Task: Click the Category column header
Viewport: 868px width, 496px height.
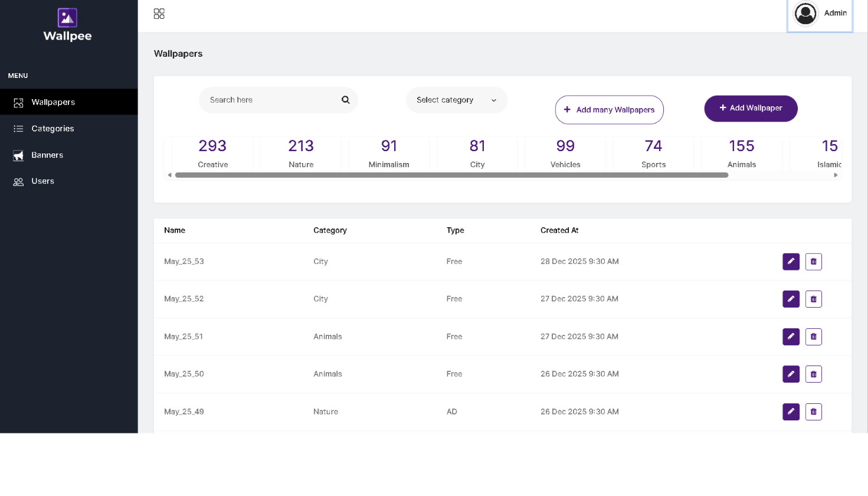Action: pos(330,230)
